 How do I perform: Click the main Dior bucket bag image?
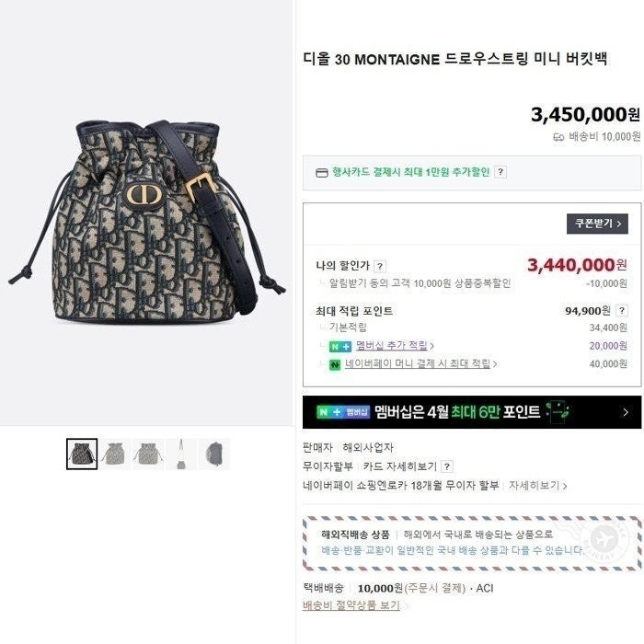click(146, 220)
